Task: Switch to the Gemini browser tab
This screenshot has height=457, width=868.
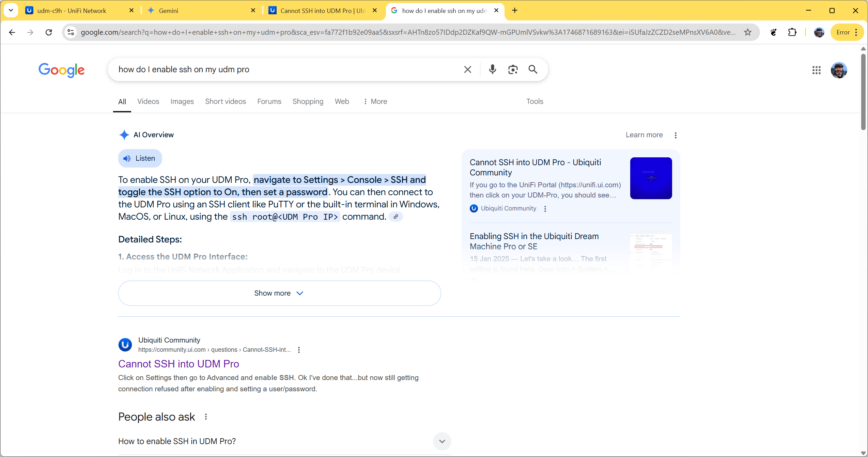Action: 201,11
